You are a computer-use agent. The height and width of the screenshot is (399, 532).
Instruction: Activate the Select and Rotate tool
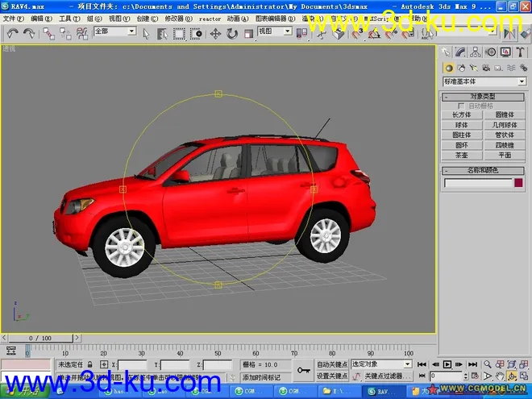point(232,34)
